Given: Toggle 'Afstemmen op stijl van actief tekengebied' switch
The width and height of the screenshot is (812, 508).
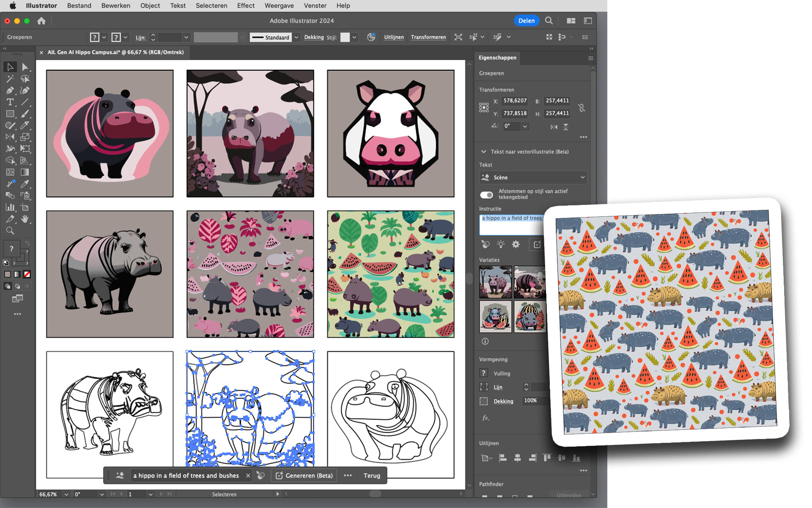Looking at the screenshot, I should coord(486,195).
